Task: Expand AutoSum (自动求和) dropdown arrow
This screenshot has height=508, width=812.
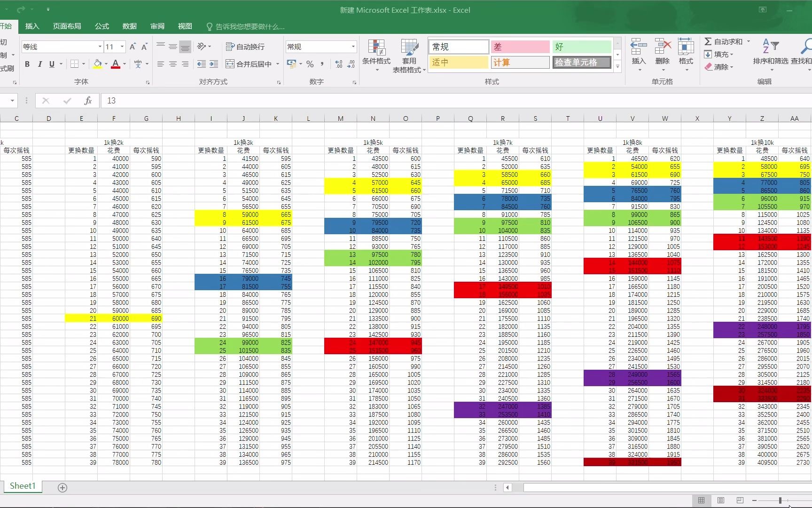Action: pyautogui.click(x=749, y=41)
